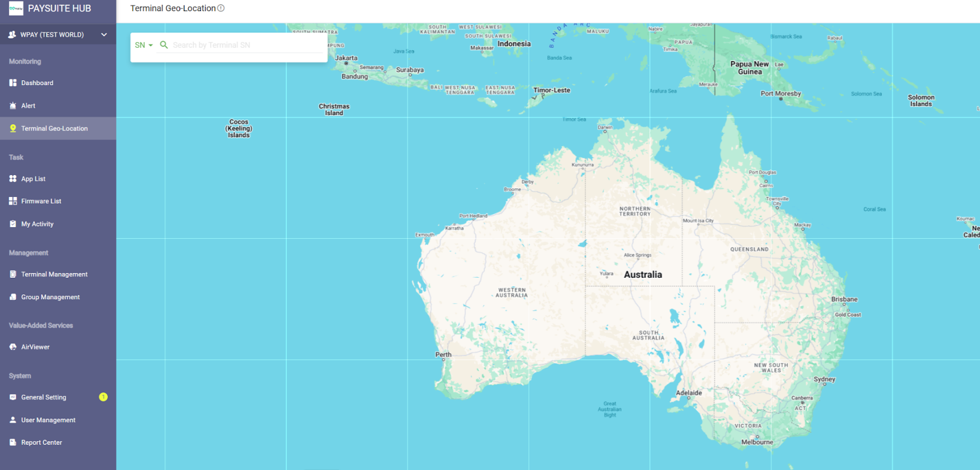Click the Paysuite Hub logo icon

(16, 8)
